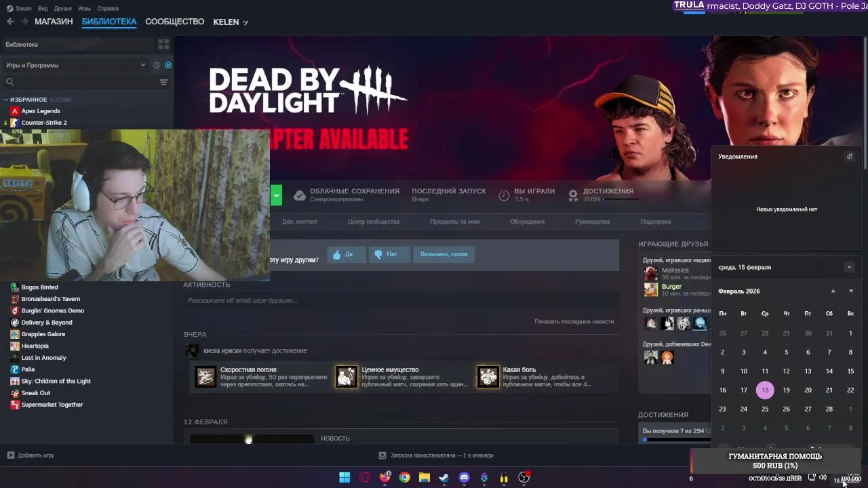Go to previous month in calendar

[833, 291]
